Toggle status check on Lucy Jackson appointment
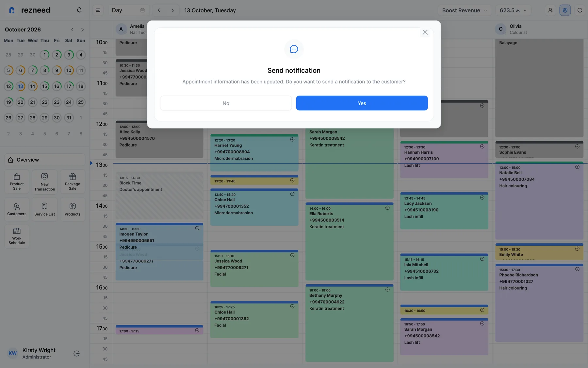The height and width of the screenshot is (368, 588). (482, 198)
